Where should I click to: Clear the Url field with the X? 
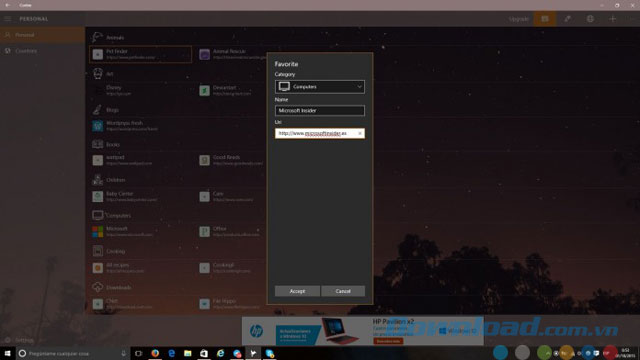pos(360,133)
